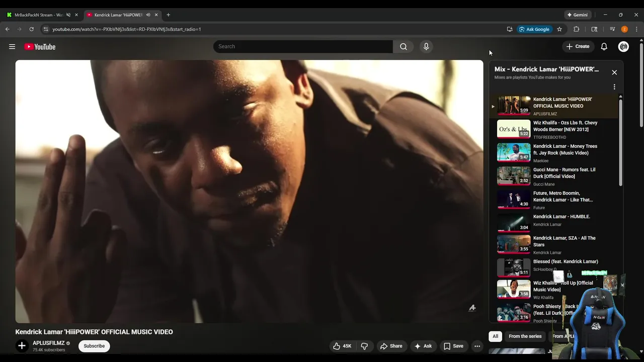Click the watermark channel logo on video
This screenshot has width=644, height=362.
472,308
